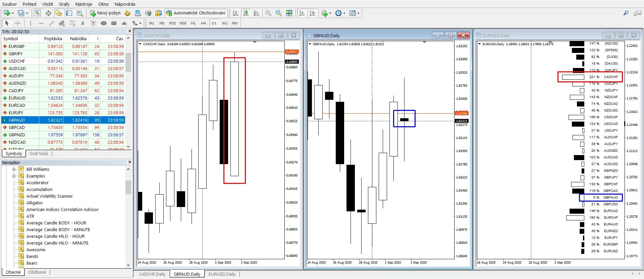
Task: Toggle Automatické Obchodování auto trading
Action: click(196, 13)
